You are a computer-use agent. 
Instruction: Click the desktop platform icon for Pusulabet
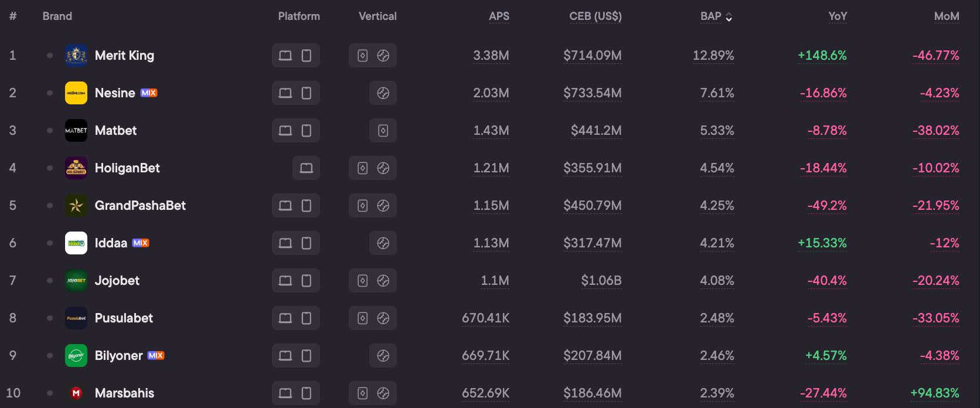click(x=285, y=318)
